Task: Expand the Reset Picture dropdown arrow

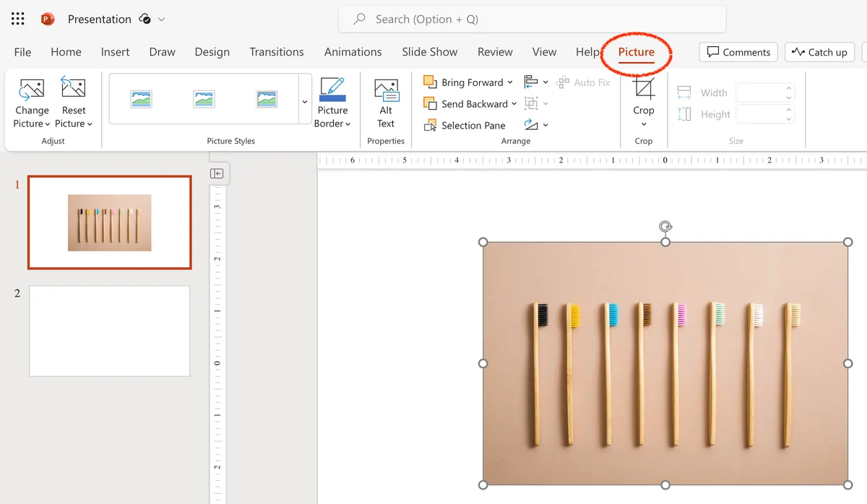Action: click(90, 124)
